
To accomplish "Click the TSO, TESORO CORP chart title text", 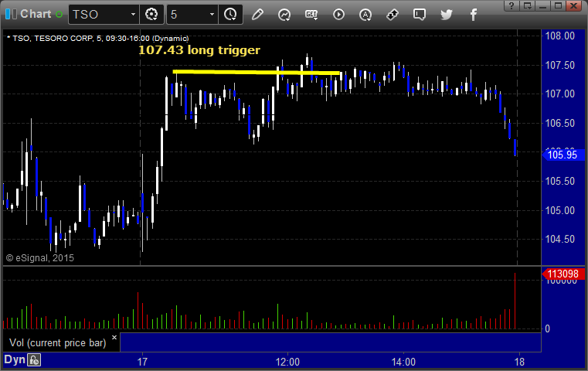I will [x=97, y=39].
